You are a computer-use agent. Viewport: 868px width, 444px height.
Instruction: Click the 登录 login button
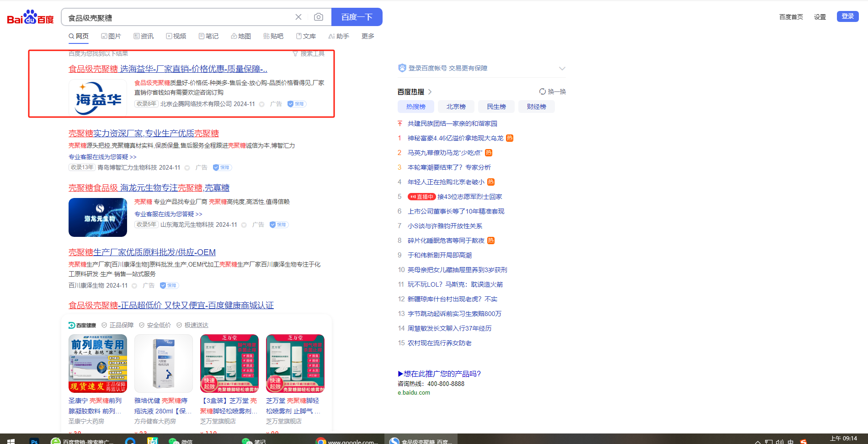pyautogui.click(x=847, y=16)
